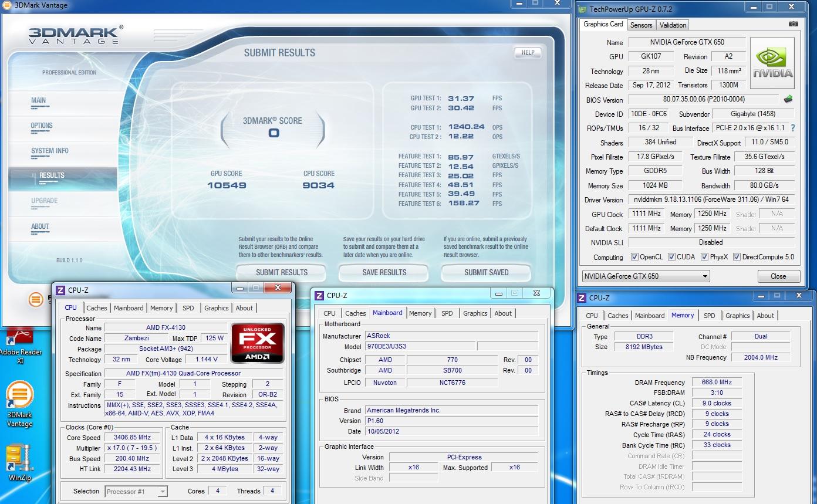
Task: Click the Z icon of CPU-Z Memory window
Action: (582, 297)
